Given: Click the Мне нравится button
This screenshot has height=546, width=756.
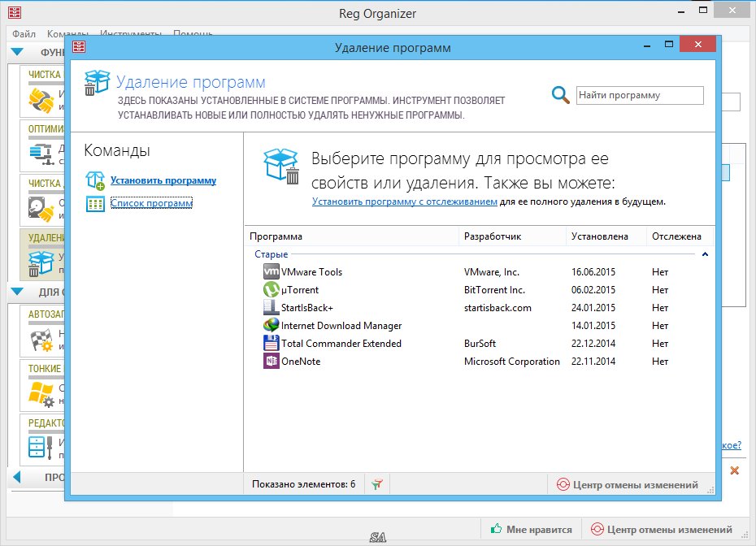Looking at the screenshot, I should pyautogui.click(x=532, y=529).
